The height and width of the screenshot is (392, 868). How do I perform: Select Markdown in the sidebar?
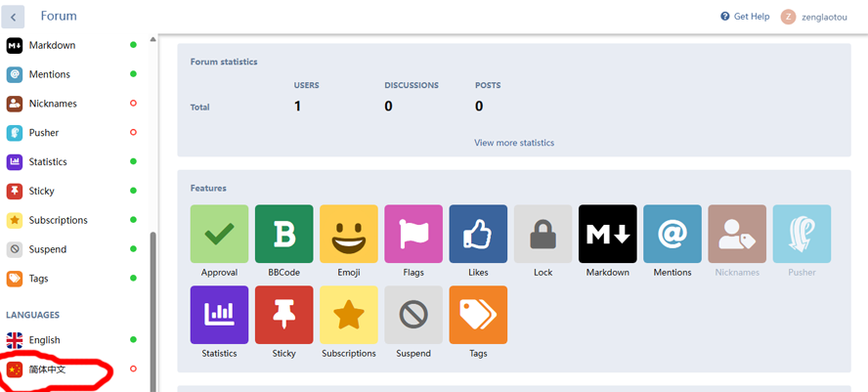51,45
